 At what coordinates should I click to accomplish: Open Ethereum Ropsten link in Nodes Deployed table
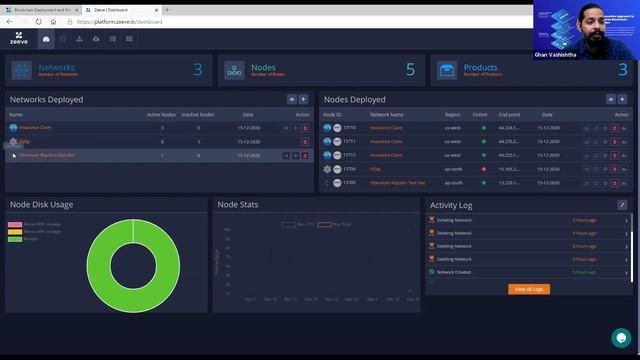[x=398, y=183]
